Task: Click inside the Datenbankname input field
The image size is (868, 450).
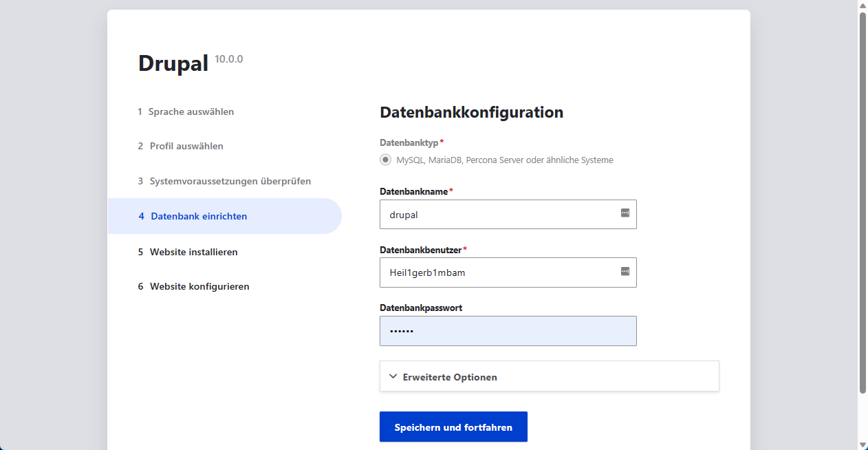Action: pyautogui.click(x=495, y=213)
